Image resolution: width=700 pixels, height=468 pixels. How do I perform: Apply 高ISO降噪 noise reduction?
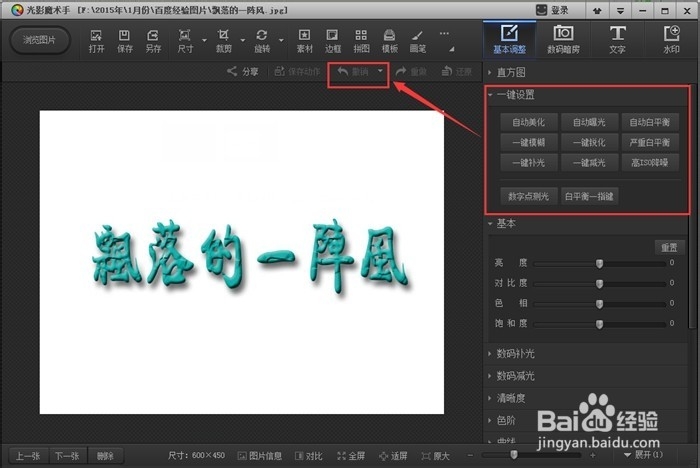click(650, 163)
